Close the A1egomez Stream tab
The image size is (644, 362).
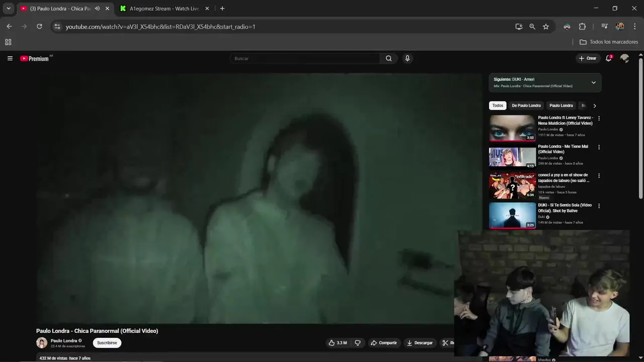pyautogui.click(x=207, y=9)
